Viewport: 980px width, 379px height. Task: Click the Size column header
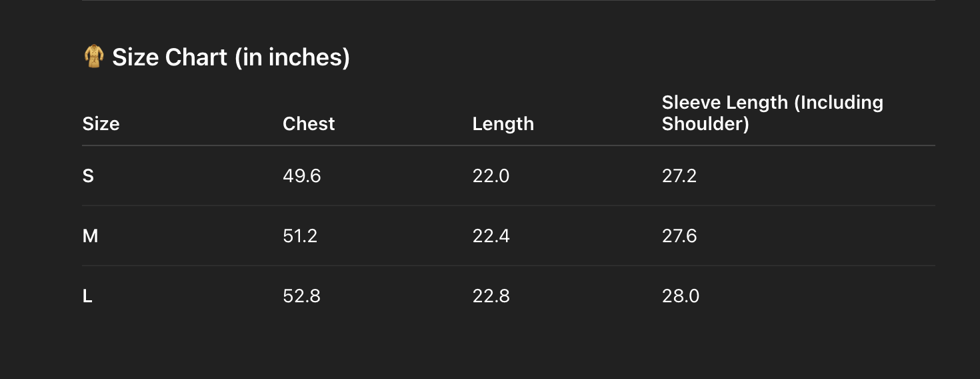click(x=101, y=124)
